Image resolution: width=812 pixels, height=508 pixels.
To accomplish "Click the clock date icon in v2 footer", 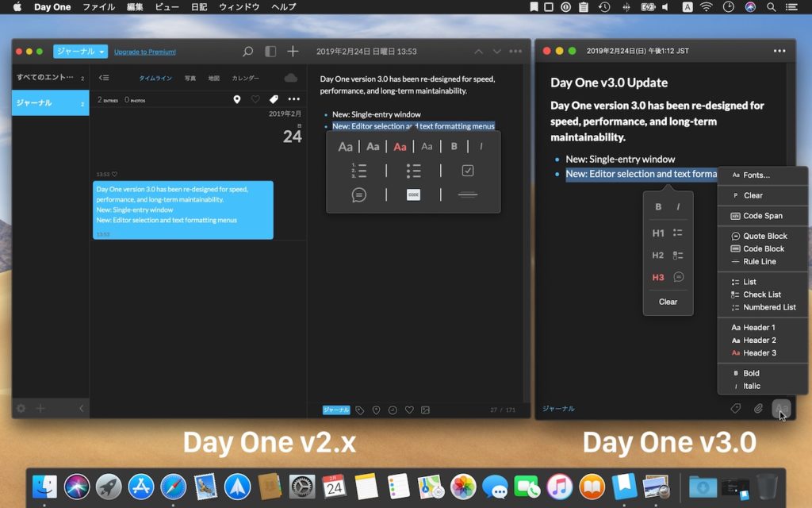I will (393, 410).
